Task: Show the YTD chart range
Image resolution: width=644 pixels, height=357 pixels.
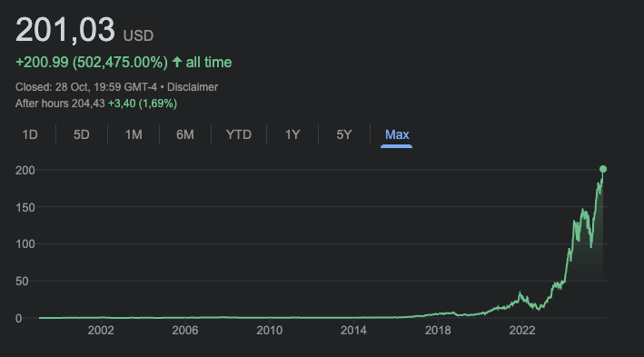Action: (239, 134)
